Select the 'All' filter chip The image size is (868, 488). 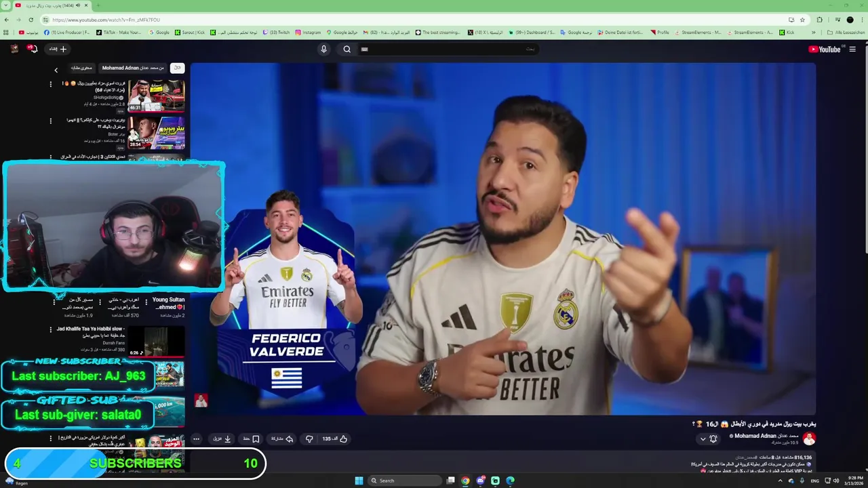click(177, 68)
